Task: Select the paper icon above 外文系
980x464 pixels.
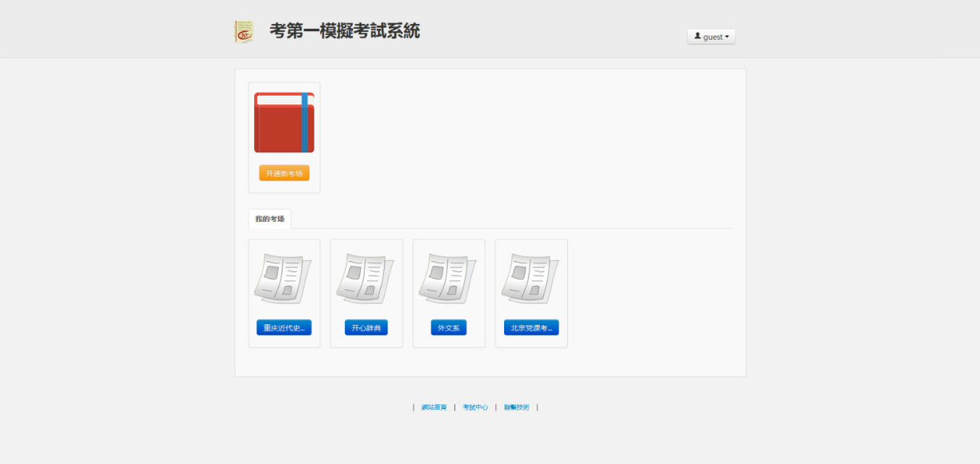Action: click(448, 278)
